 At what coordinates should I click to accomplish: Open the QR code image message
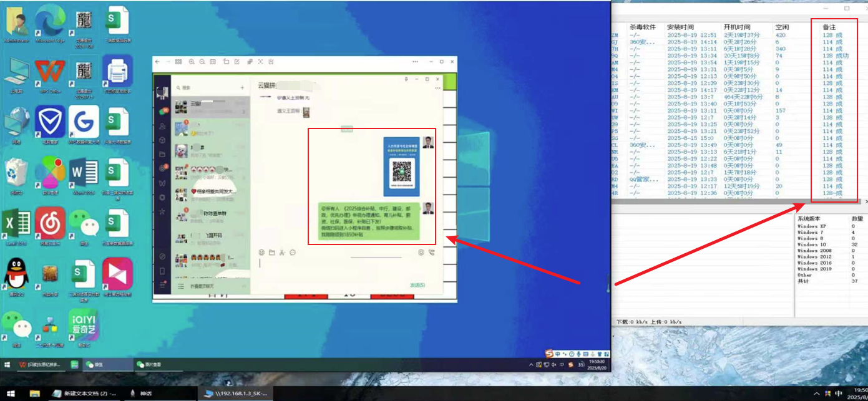(x=402, y=167)
